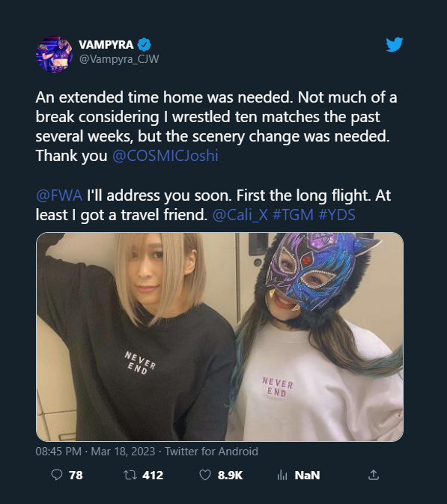Screen dimensions: 447x504
Task: Open the #YDS hashtag
Action: 337,215
